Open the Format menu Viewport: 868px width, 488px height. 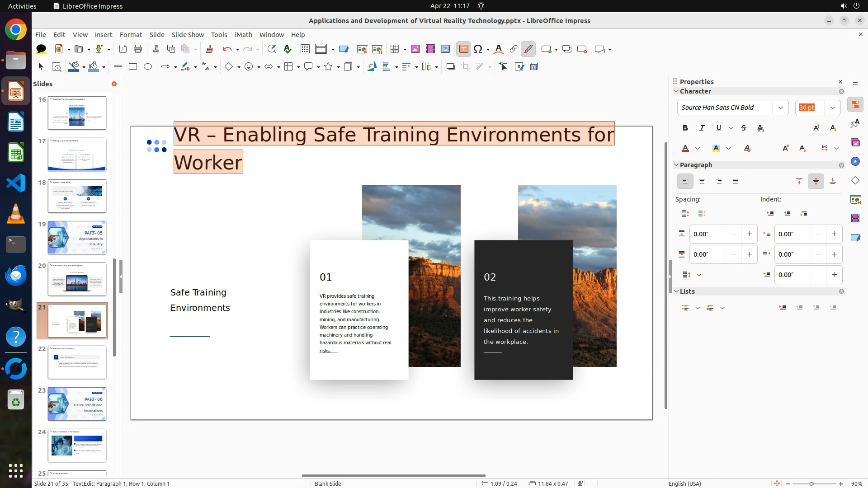click(x=131, y=35)
